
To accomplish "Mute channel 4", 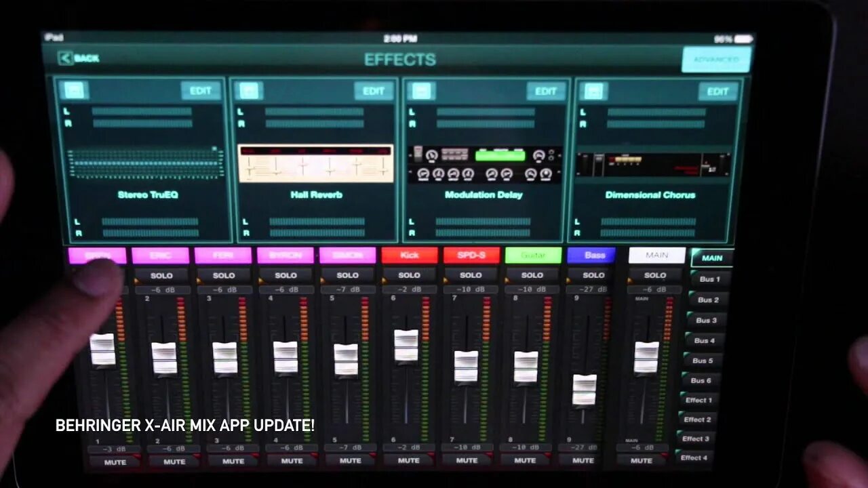I will pyautogui.click(x=292, y=461).
